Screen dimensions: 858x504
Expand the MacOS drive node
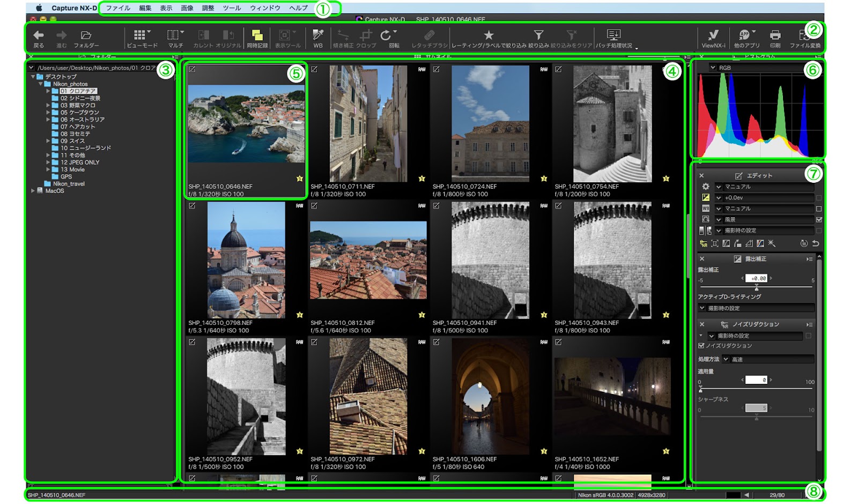coord(33,191)
